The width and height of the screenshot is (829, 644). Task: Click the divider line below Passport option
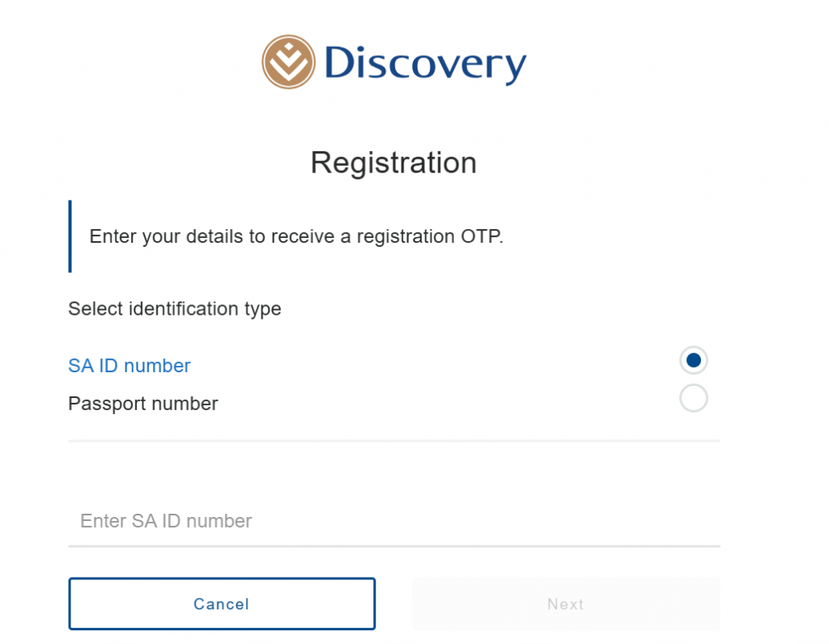tap(393, 441)
